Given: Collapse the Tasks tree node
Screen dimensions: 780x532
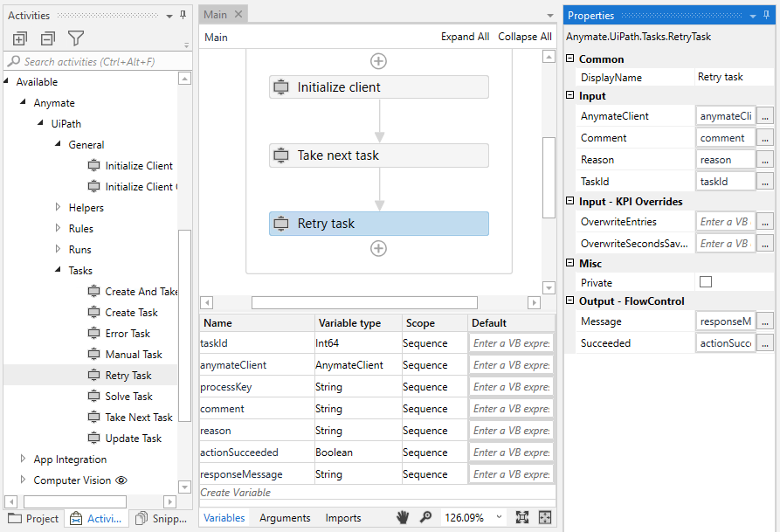Looking at the screenshot, I should point(59,269).
